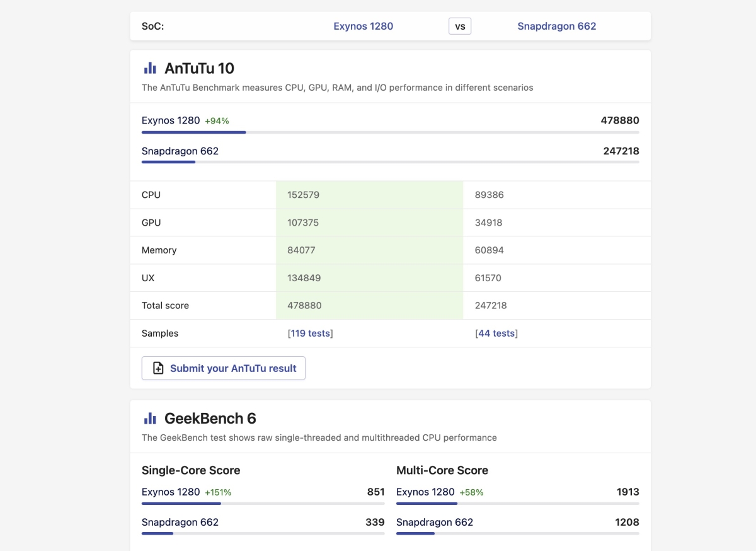
Task: Click the Exynos 1280 label under Single-Core Score
Action: pos(171,492)
